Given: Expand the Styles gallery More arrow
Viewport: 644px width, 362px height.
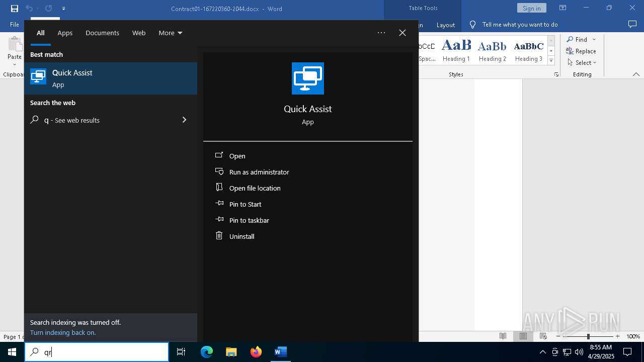Looking at the screenshot, I should click(x=551, y=60).
